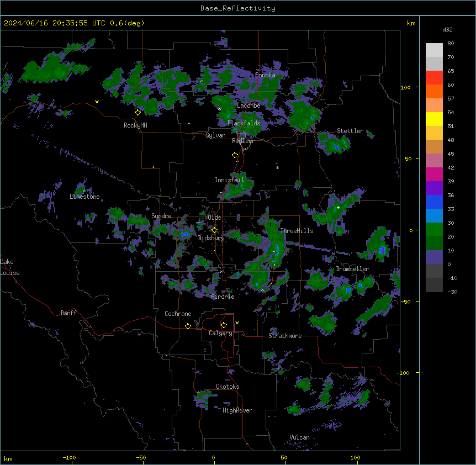This screenshot has width=476, height=465.
Task: Click the RedDeer city label
Action: [243, 141]
